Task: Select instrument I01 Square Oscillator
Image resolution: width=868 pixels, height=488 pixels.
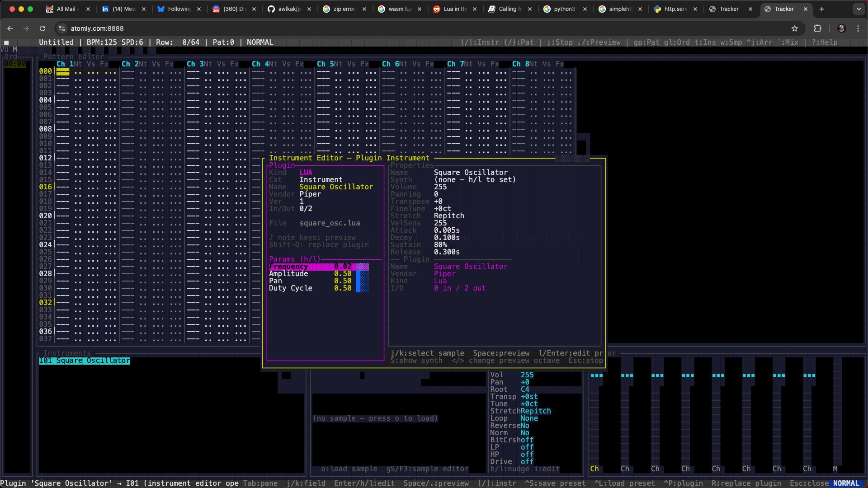Action: point(85,360)
